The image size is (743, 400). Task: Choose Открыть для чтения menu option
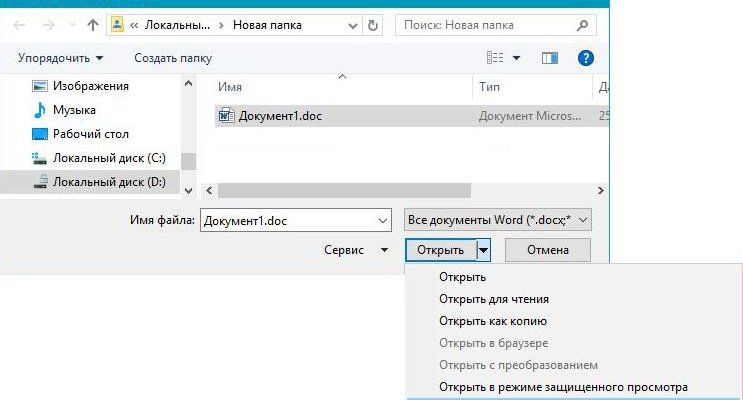point(493,299)
